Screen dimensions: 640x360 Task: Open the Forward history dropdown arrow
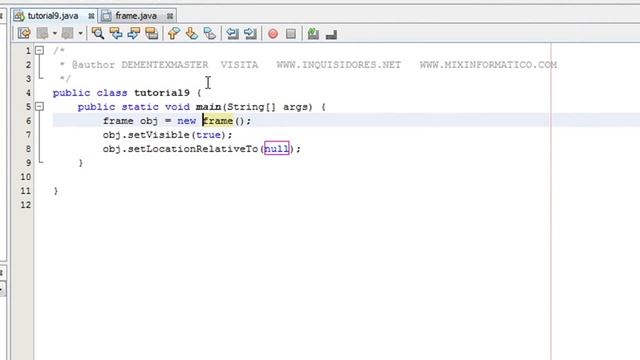[x=80, y=33]
